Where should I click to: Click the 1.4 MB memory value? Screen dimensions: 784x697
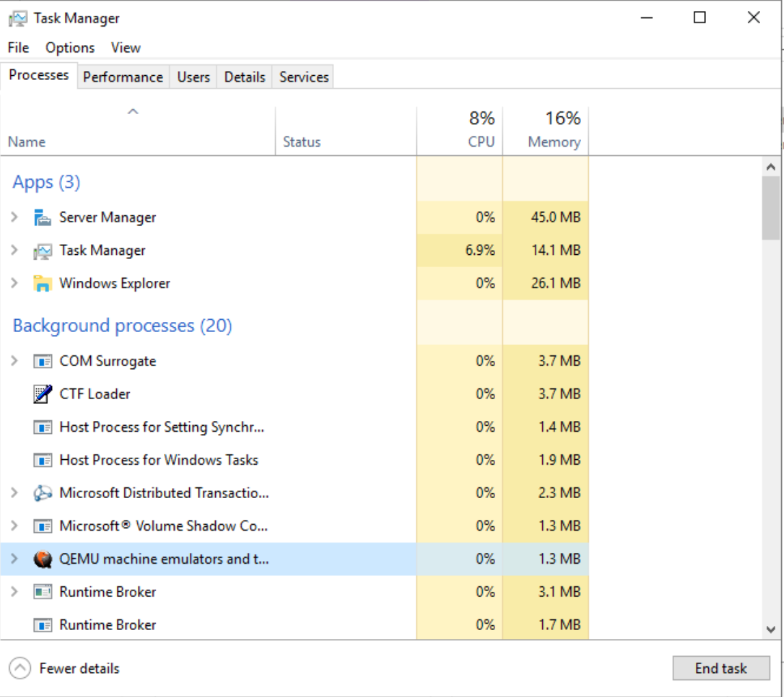click(x=559, y=427)
